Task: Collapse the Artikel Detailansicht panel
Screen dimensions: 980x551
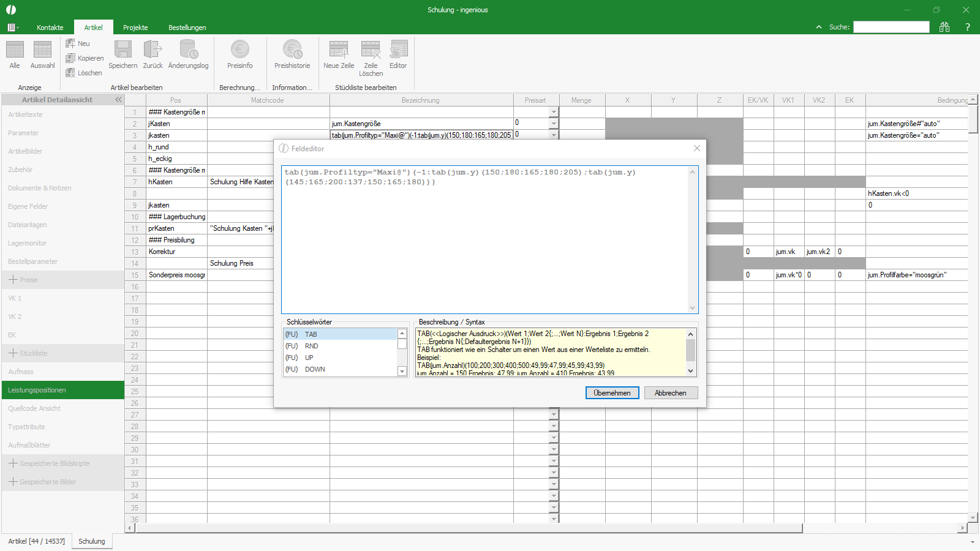Action: [x=118, y=100]
